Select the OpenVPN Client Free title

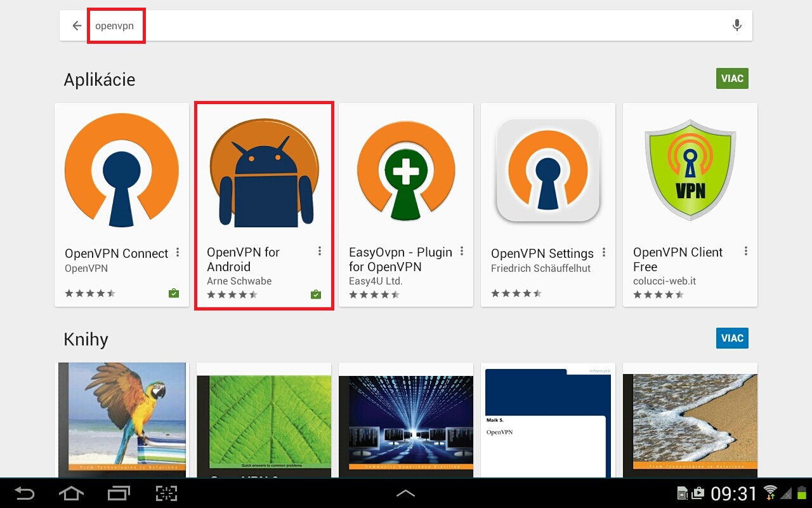pyautogui.click(x=678, y=260)
